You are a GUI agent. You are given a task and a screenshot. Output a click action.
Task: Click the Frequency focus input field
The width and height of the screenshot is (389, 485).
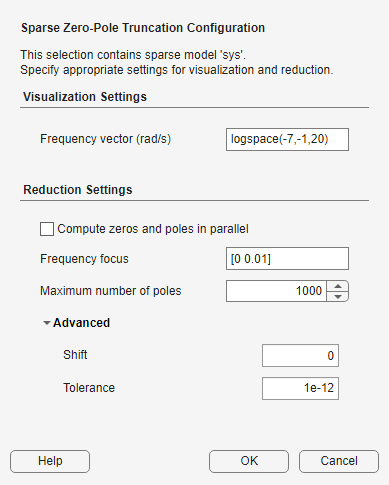point(287,259)
